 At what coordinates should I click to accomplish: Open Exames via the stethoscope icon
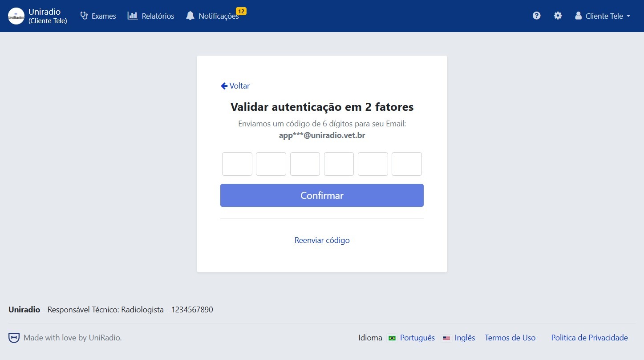pos(84,16)
